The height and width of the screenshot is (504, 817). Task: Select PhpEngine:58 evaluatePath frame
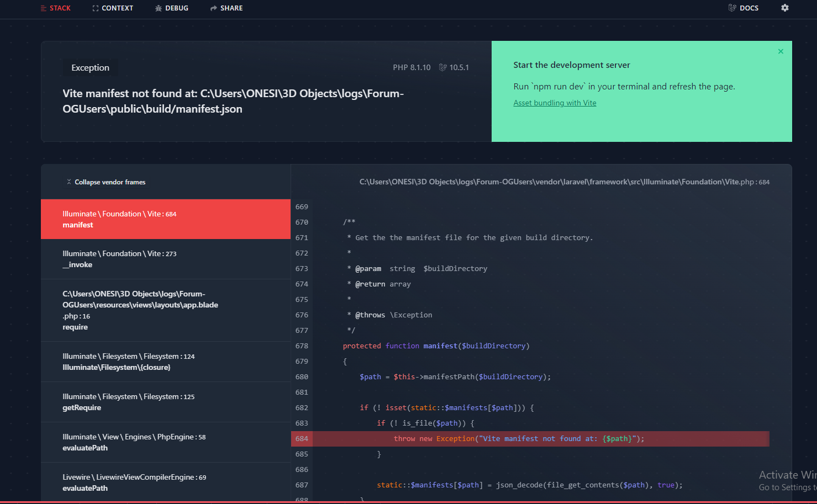point(166,442)
